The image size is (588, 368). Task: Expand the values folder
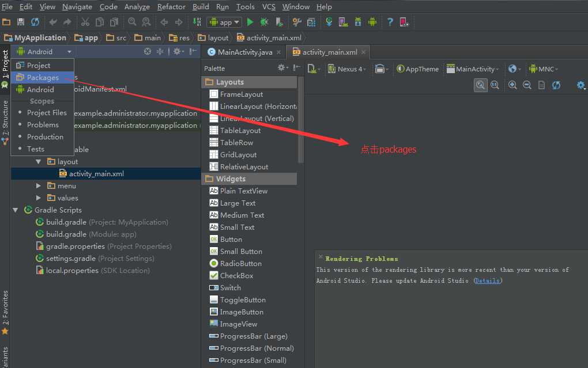[38, 198]
